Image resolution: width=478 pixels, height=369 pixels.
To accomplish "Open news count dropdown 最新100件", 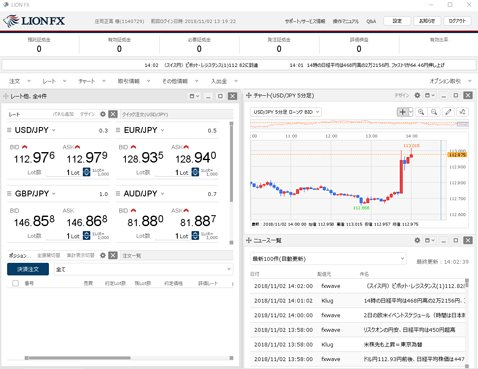I will [x=328, y=259].
